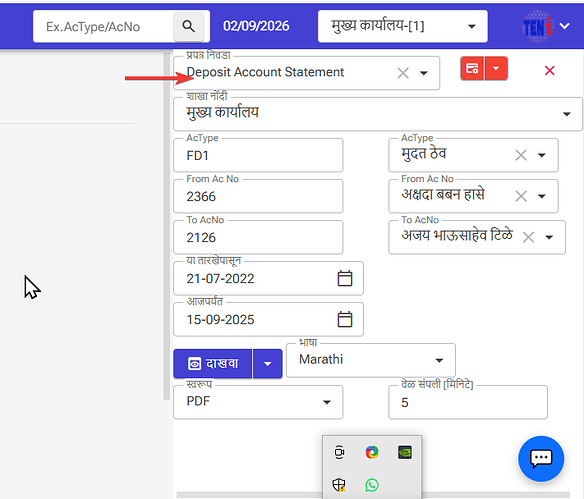584x499 pixels.
Task: Clear the Deposit Account Statement selection
Action: tap(403, 73)
